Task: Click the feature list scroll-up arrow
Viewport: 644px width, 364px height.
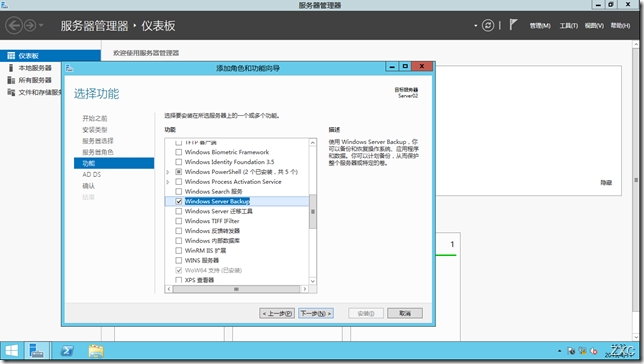Action: pos(313,143)
